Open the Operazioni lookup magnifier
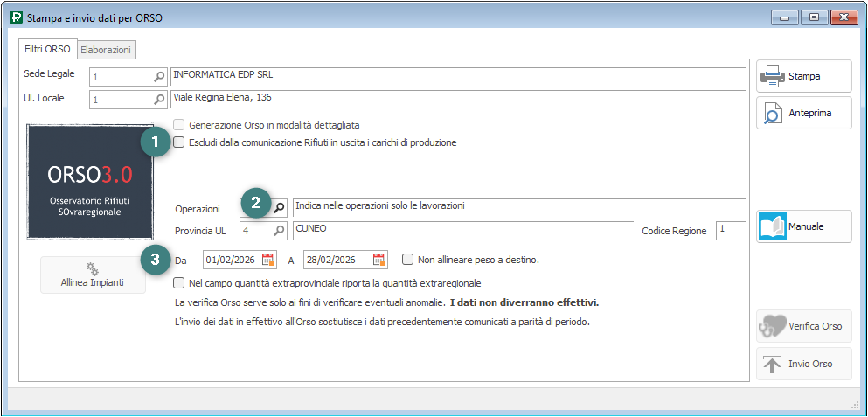This screenshot has width=868, height=417. (x=279, y=208)
